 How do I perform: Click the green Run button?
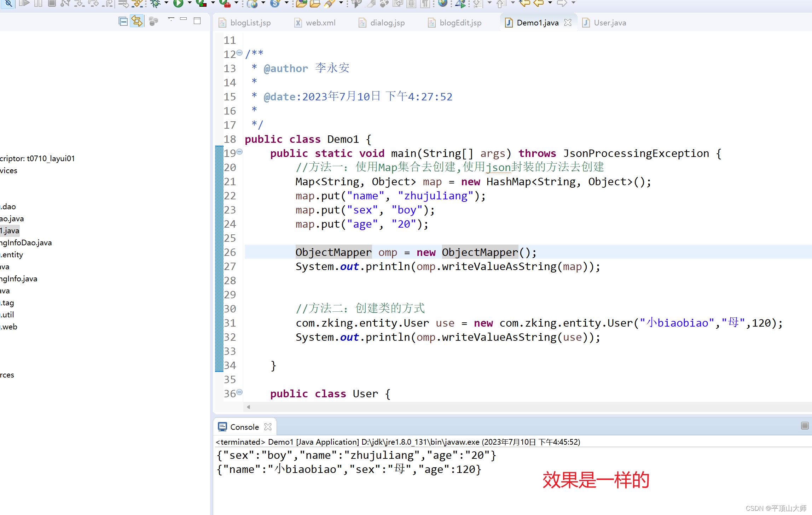pos(178,4)
